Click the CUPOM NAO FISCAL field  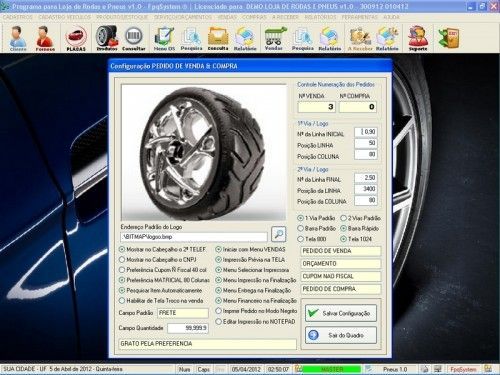[341, 276]
